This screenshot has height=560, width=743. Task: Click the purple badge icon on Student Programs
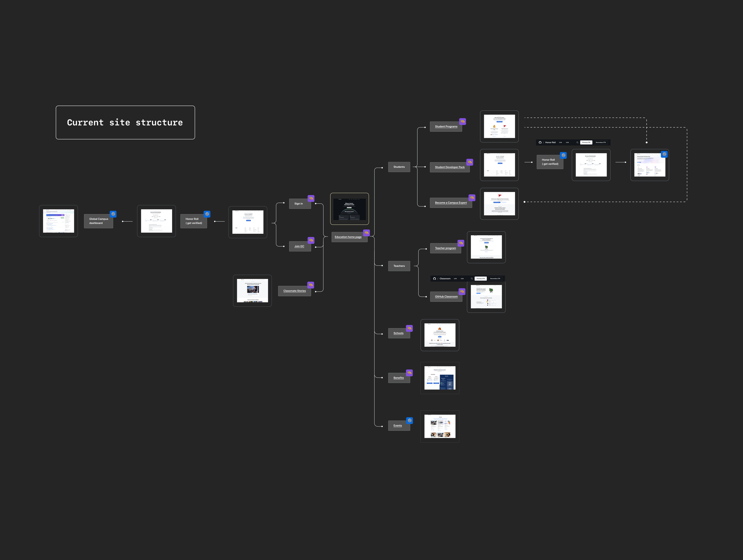pyautogui.click(x=462, y=122)
